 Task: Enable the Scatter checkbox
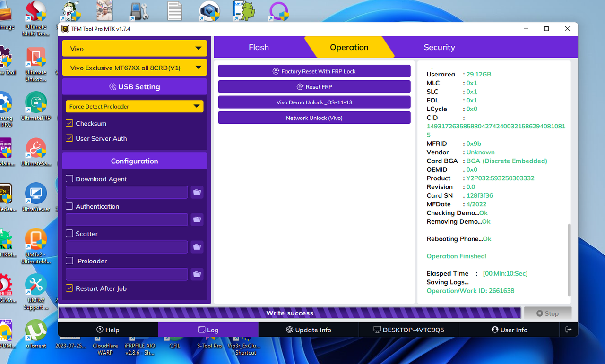[x=69, y=234]
